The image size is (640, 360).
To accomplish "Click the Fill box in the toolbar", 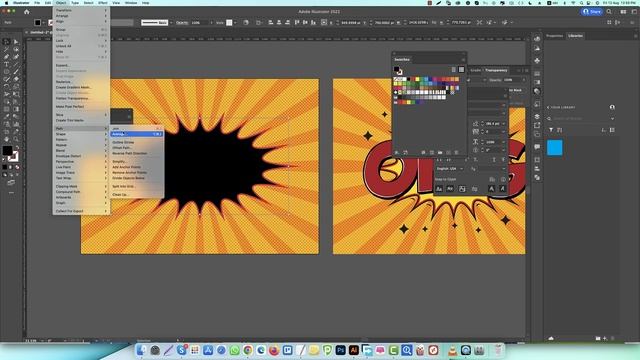I will pyautogui.click(x=7, y=151).
